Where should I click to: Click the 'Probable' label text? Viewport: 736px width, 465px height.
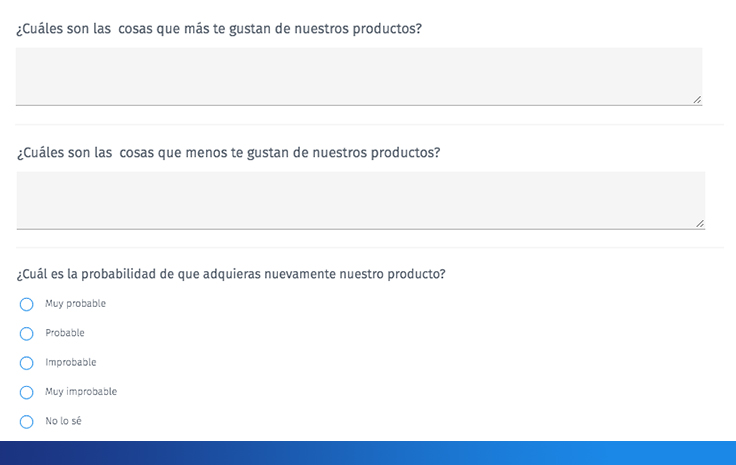point(65,333)
